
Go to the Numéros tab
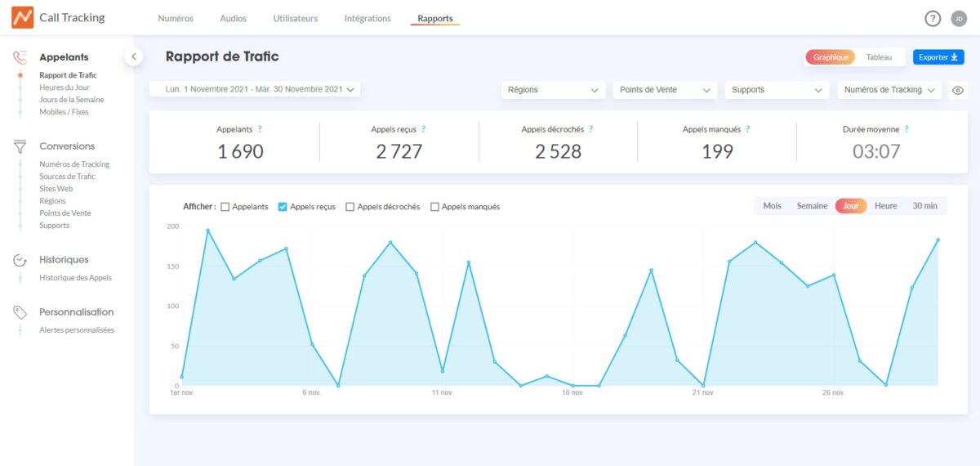(x=176, y=18)
